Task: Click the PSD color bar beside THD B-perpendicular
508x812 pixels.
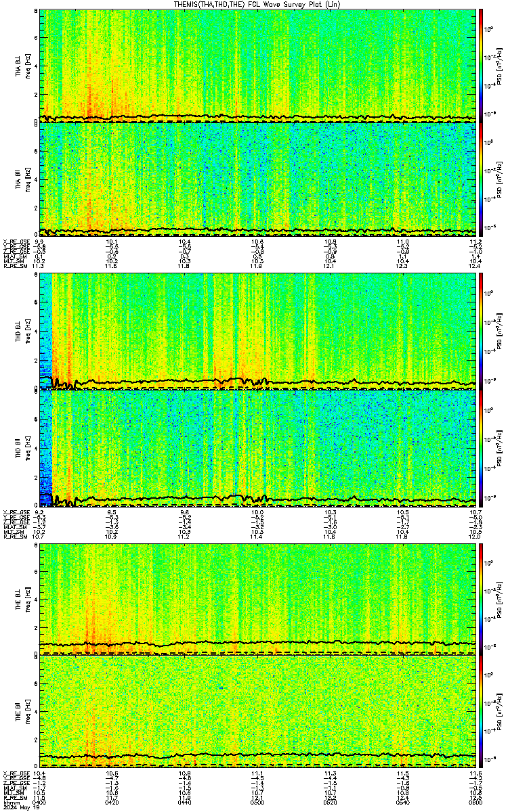Action: click(x=482, y=330)
